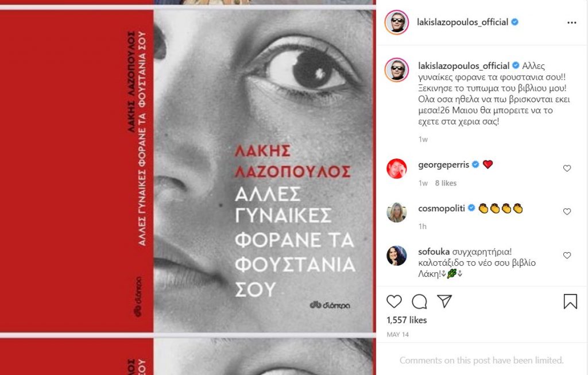Screen dimensions: 588x375
Task: Share post via paper plane icon
Action: point(444,301)
